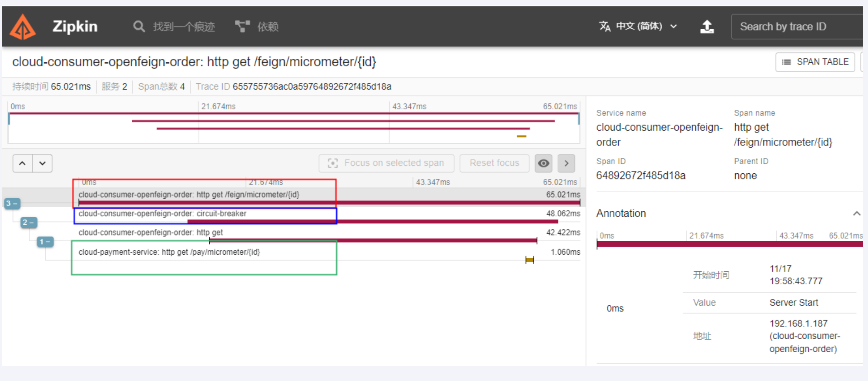868x381 pixels.
Task: Click Focus on selected span button
Action: tap(386, 163)
